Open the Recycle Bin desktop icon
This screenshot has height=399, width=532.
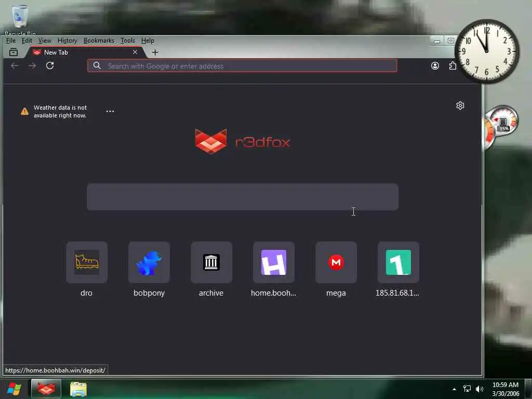click(20, 19)
